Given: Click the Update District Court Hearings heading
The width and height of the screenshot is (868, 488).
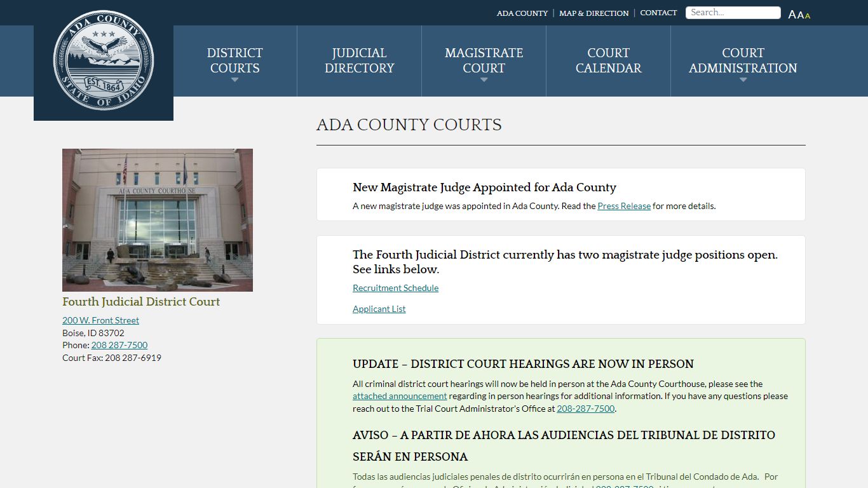Looking at the screenshot, I should pyautogui.click(x=523, y=364).
